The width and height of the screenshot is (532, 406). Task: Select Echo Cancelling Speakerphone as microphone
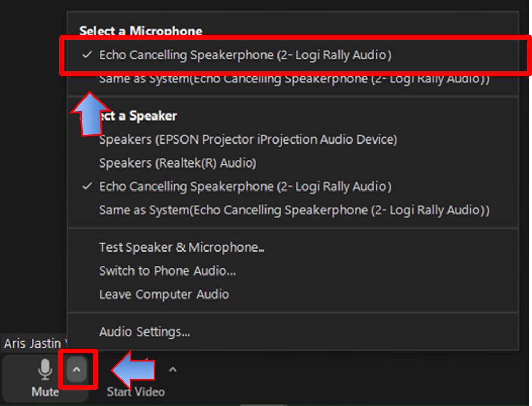pos(245,55)
